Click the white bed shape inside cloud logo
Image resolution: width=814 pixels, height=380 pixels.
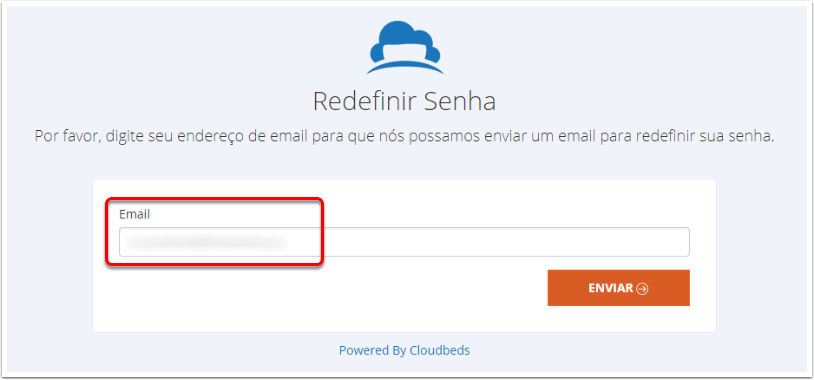pos(405,48)
